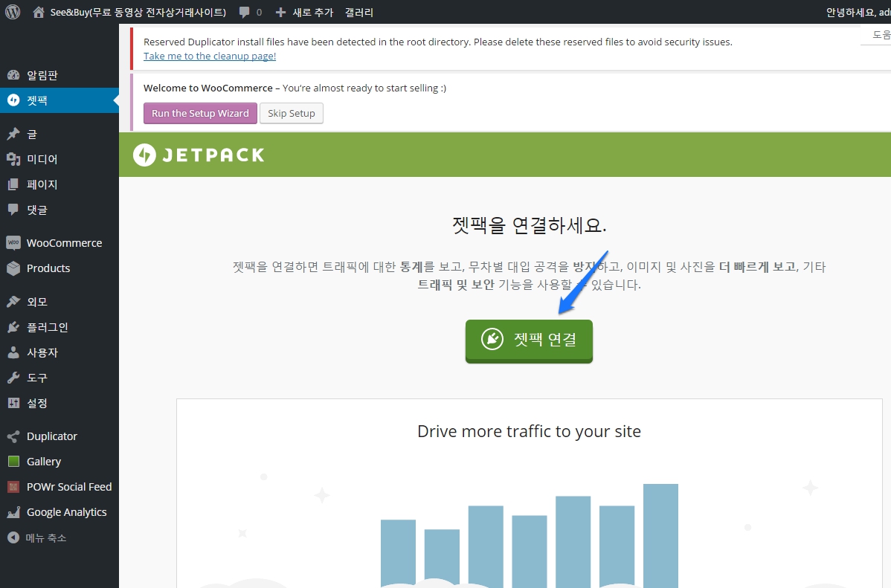Click the 갤러리 admin bar item

point(359,12)
